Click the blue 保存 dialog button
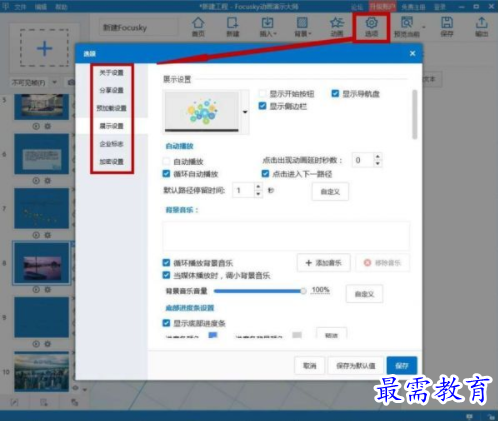 coord(402,366)
